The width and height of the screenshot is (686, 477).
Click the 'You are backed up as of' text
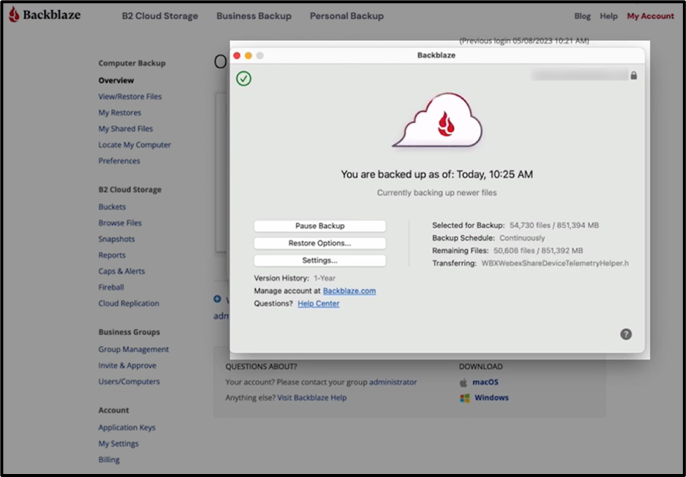coord(437,175)
